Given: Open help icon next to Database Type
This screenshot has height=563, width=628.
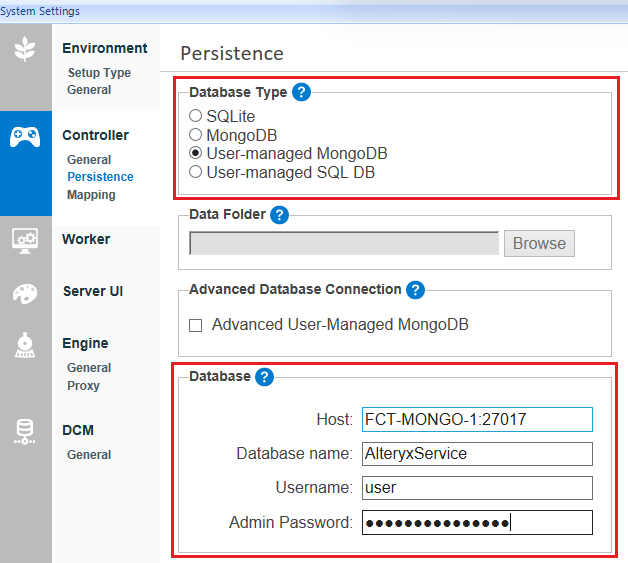Looking at the screenshot, I should click(301, 92).
